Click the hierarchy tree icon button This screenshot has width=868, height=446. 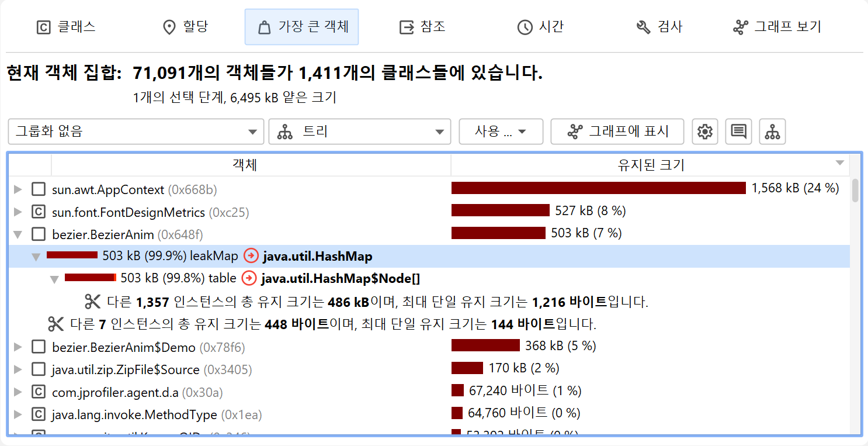pos(772,132)
